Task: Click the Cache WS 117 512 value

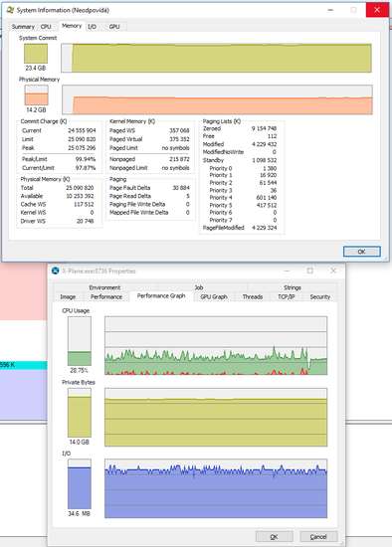Action: [84, 204]
